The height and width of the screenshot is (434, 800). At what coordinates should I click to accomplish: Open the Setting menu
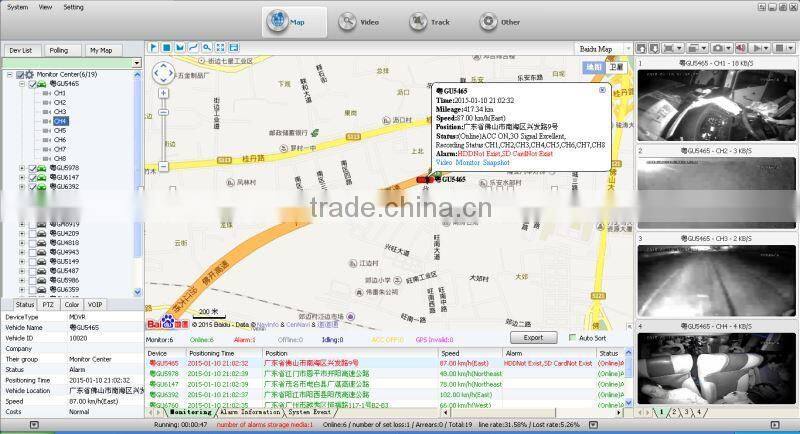(x=73, y=7)
